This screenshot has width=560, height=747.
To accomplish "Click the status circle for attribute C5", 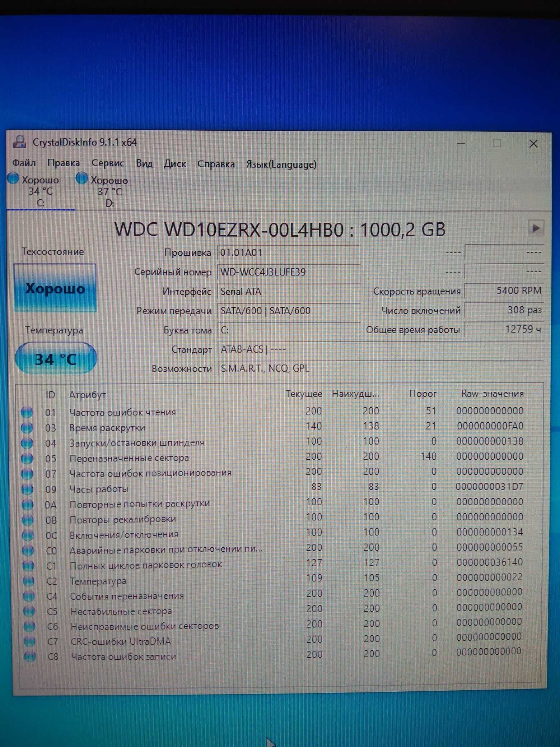I will pyautogui.click(x=29, y=611).
